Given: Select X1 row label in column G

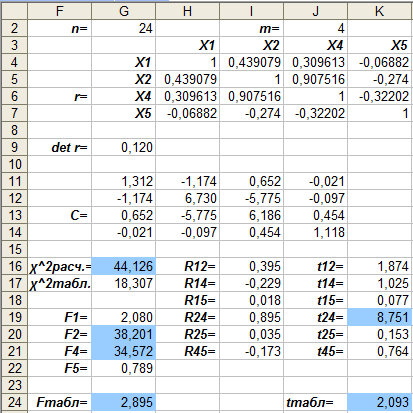Looking at the screenshot, I should tap(123, 62).
